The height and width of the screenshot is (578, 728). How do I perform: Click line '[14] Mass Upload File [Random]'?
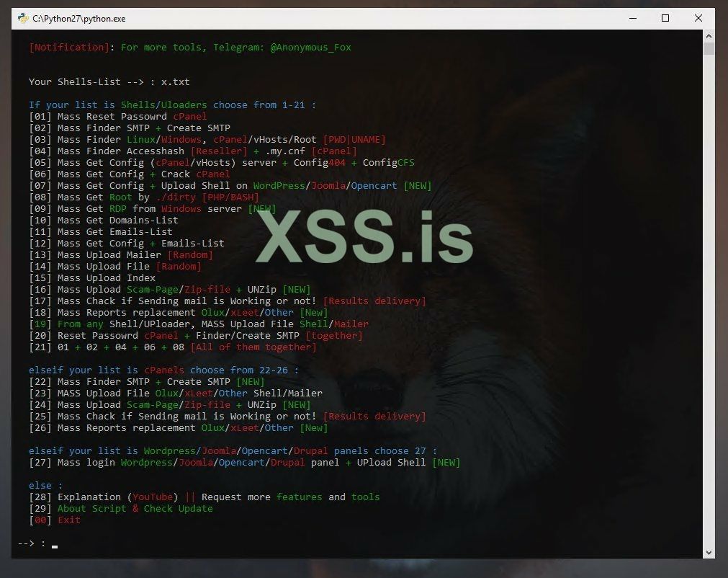point(115,267)
